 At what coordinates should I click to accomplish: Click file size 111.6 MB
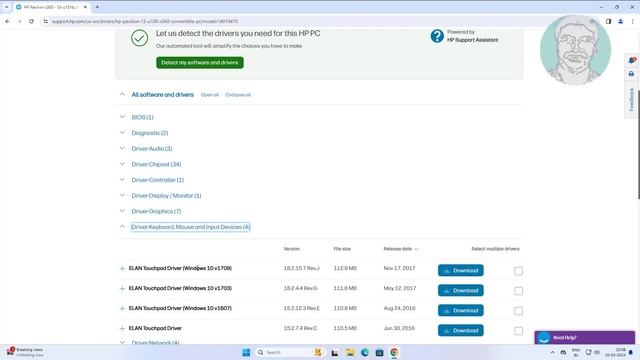tap(345, 288)
